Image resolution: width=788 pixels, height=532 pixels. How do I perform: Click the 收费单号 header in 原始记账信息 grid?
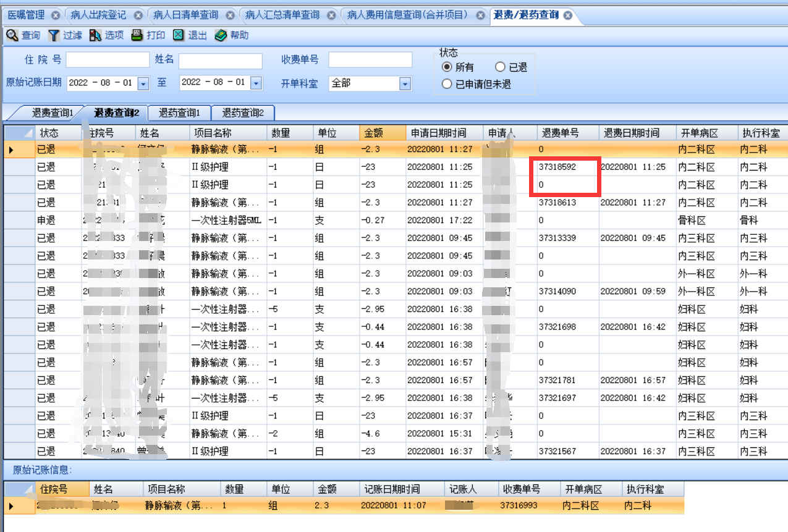click(530, 489)
